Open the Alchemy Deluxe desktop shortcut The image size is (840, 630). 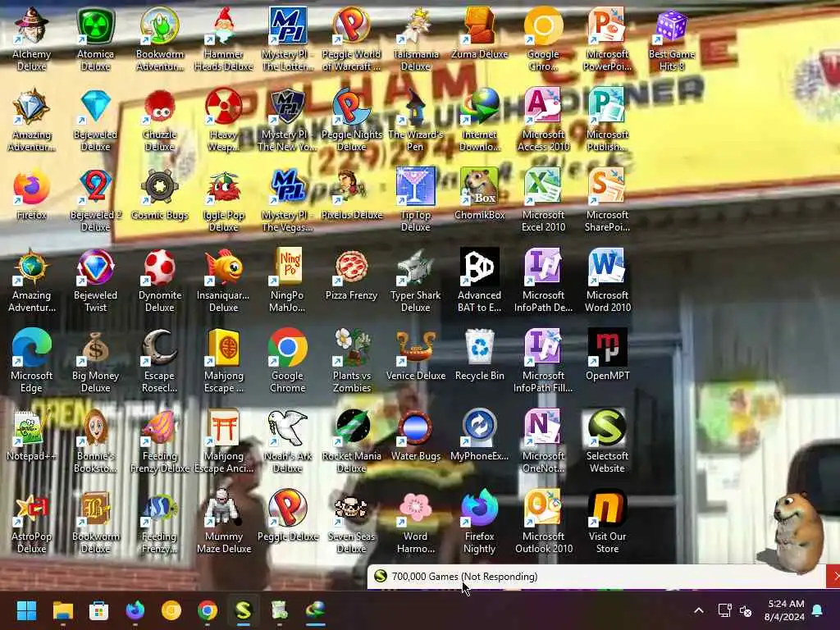point(32,39)
